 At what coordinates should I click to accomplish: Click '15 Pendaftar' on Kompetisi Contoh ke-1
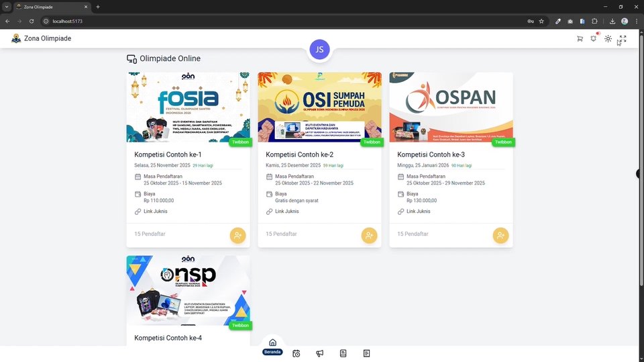[x=150, y=234]
